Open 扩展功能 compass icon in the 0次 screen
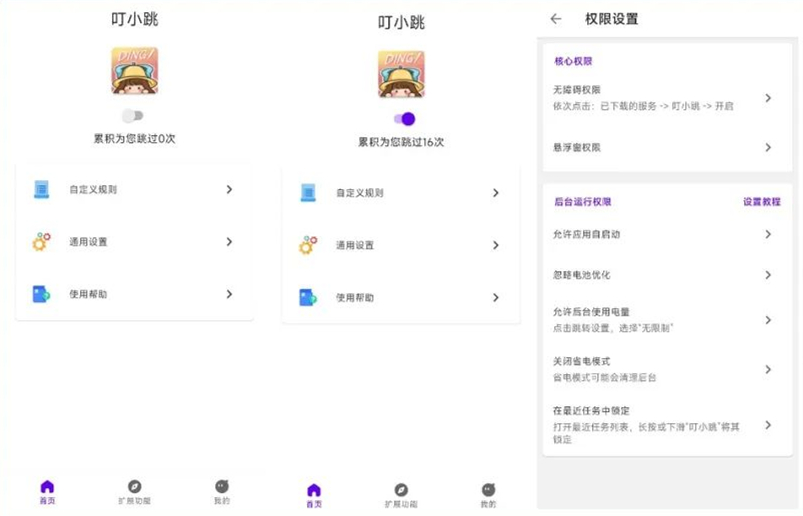803x516 pixels. click(x=135, y=486)
